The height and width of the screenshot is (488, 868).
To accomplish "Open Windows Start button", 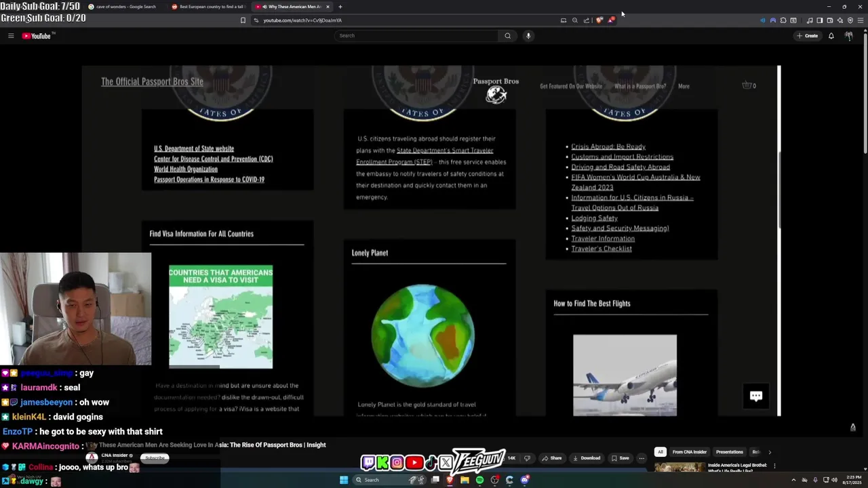I will [344, 480].
